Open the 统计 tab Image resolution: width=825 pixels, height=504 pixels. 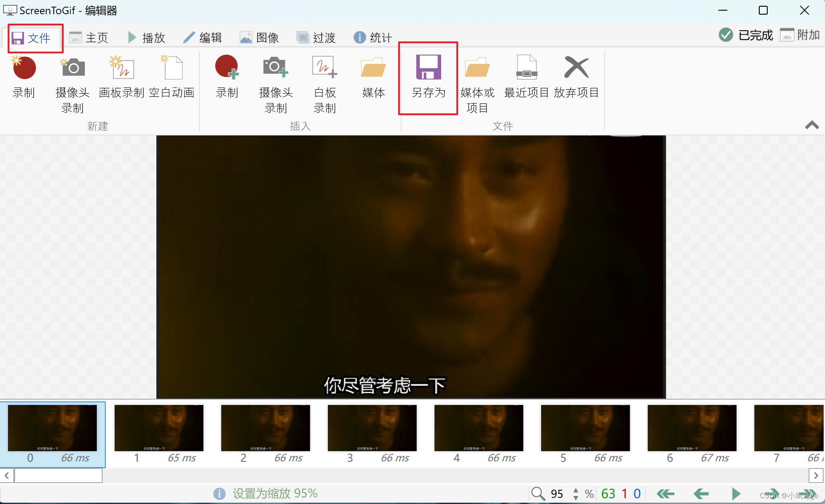tap(373, 38)
